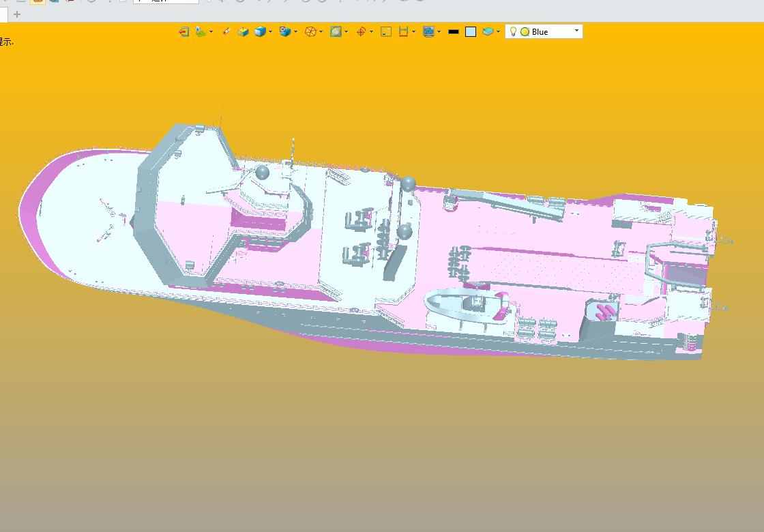
Task: Expand the crosshair target dropdown arrow
Action: pyautogui.click(x=372, y=31)
